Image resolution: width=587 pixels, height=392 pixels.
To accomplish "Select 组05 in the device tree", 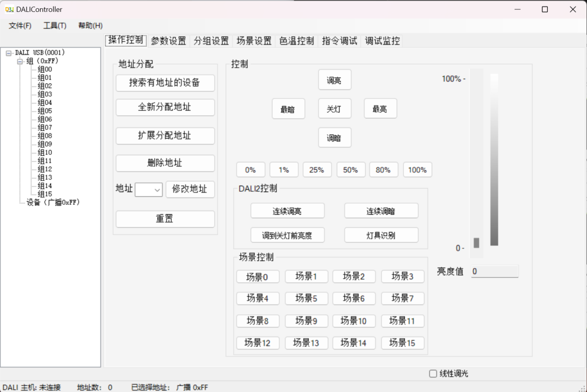I will point(45,110).
